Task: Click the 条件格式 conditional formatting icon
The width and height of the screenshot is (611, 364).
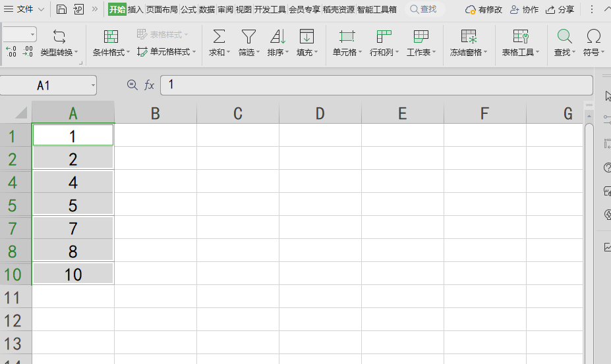Action: tap(111, 37)
